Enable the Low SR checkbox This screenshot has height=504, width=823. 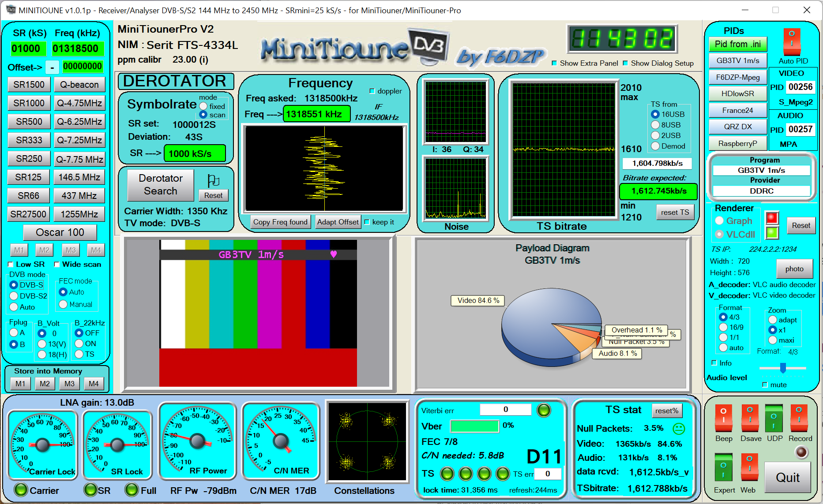click(11, 265)
